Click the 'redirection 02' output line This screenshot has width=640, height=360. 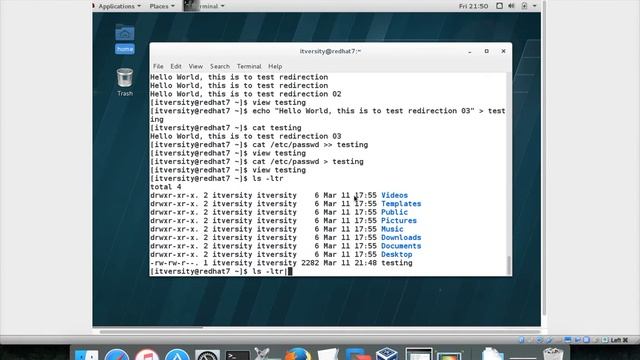tap(246, 94)
